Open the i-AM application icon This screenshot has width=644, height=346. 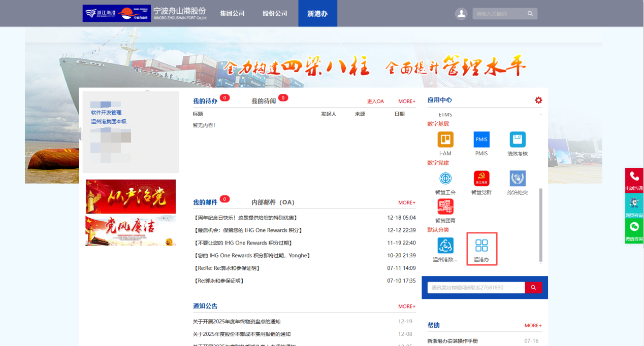445,140
